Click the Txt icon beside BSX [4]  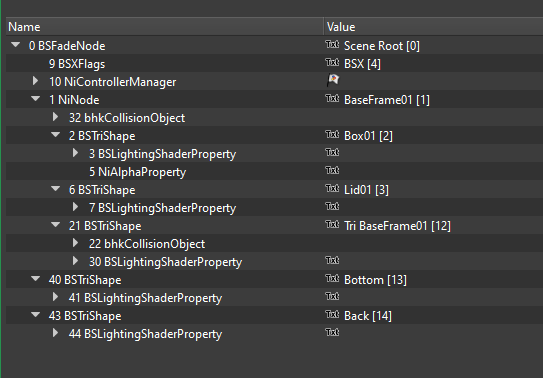pyautogui.click(x=332, y=62)
